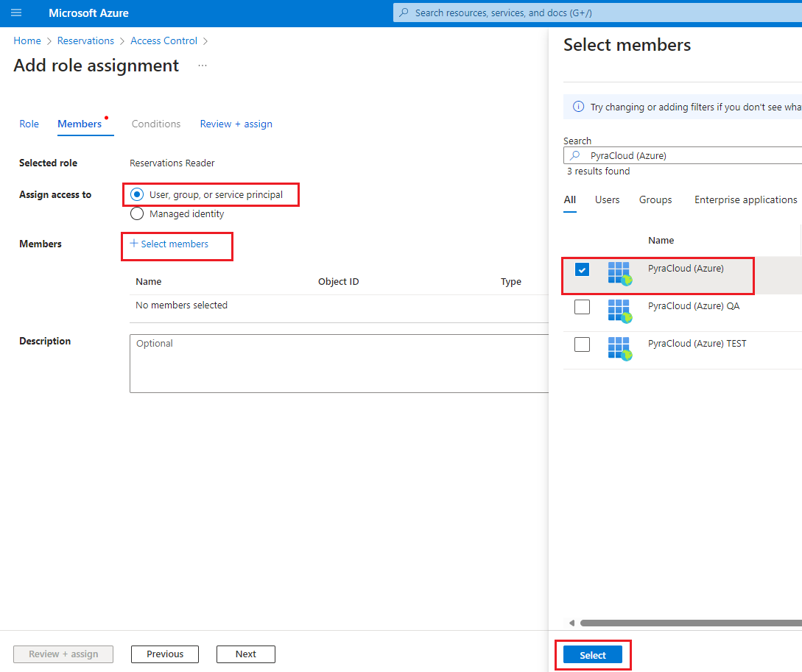The height and width of the screenshot is (672, 802).
Task: Open the Azure portal hamburger menu
Action: [x=16, y=13]
